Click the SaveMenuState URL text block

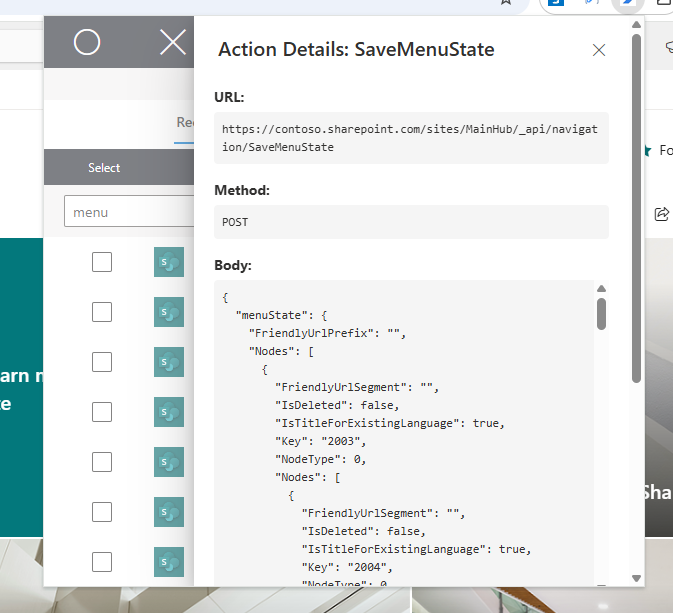[411, 138]
